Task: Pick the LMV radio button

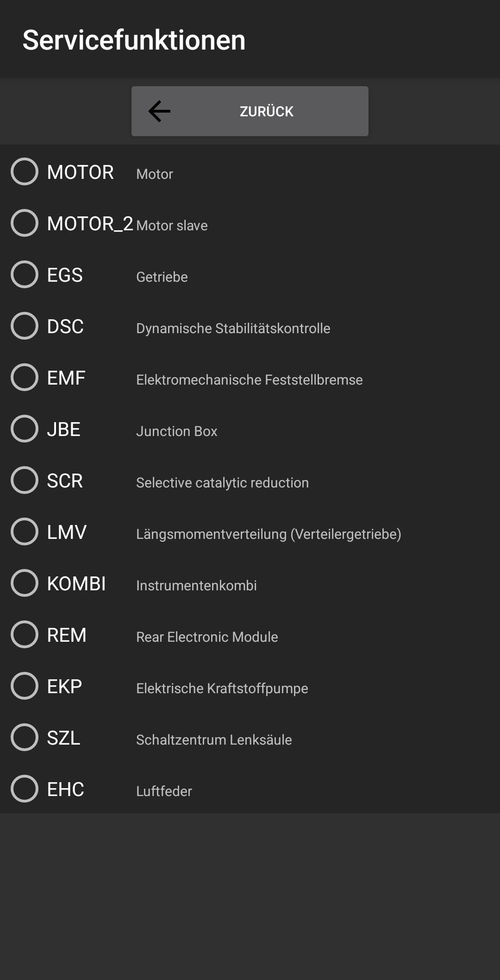Action: tap(25, 531)
